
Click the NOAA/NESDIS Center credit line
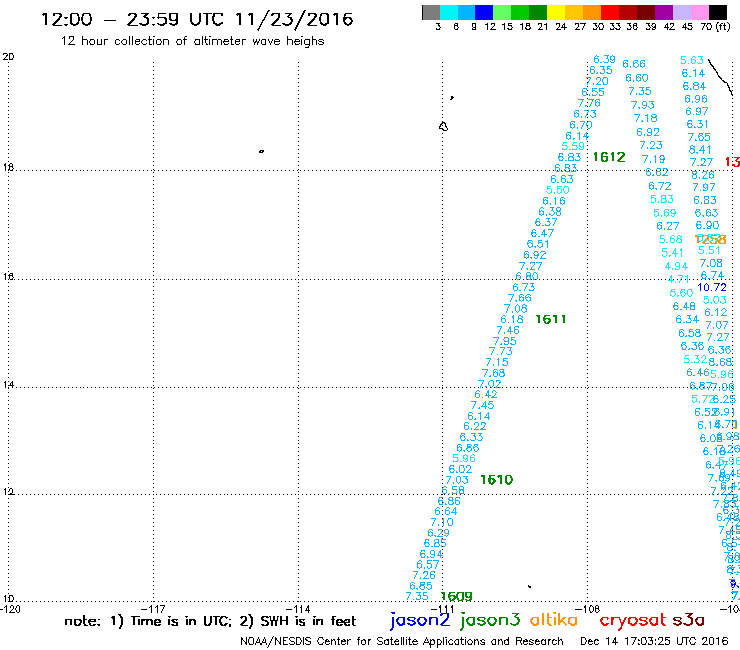(x=402, y=642)
